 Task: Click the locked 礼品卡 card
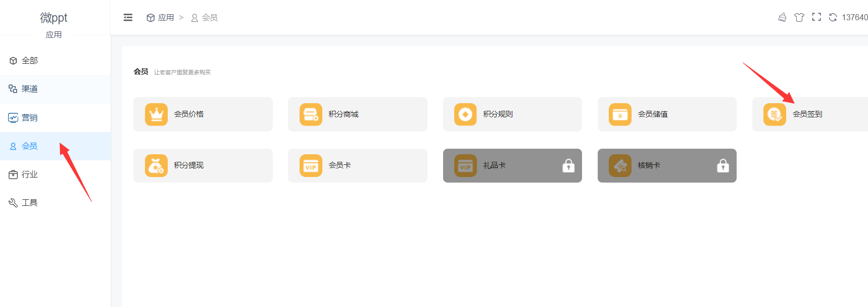point(512,165)
